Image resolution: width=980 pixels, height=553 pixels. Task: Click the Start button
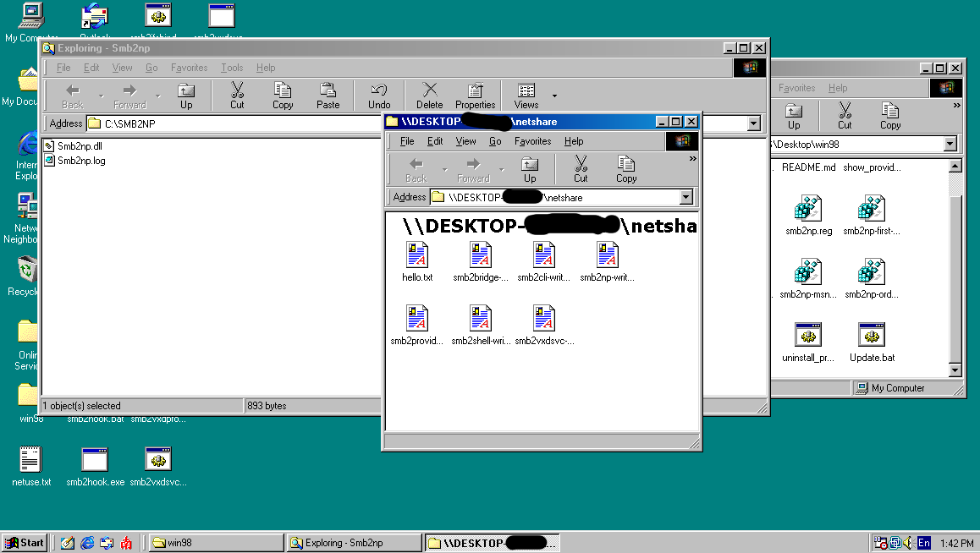25,543
